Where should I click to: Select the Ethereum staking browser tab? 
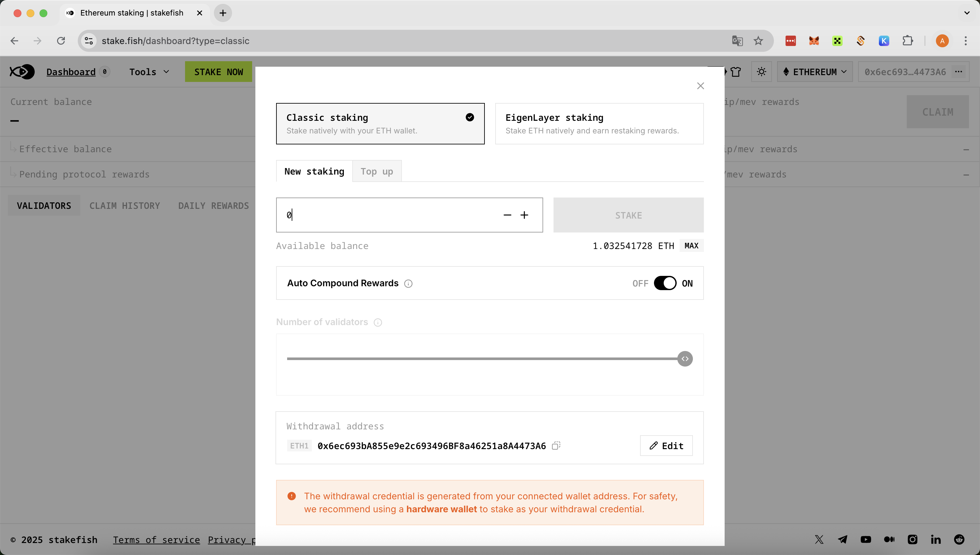(134, 13)
